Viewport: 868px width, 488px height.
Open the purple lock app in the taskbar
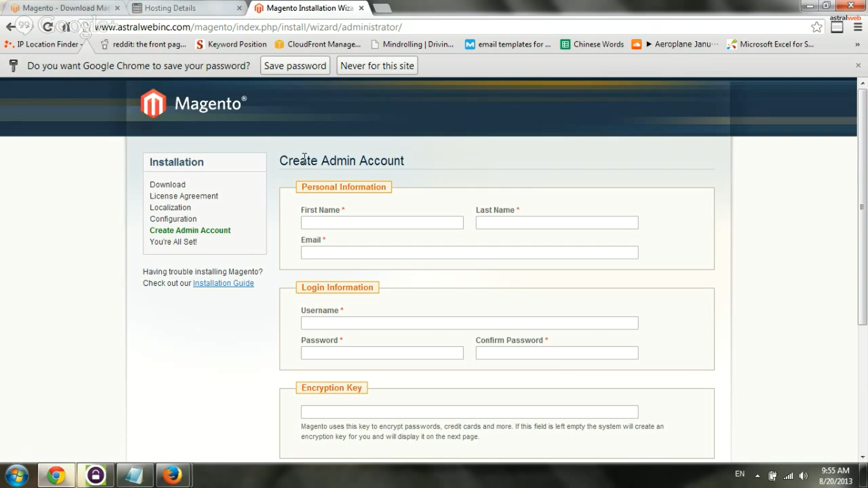[x=95, y=476]
